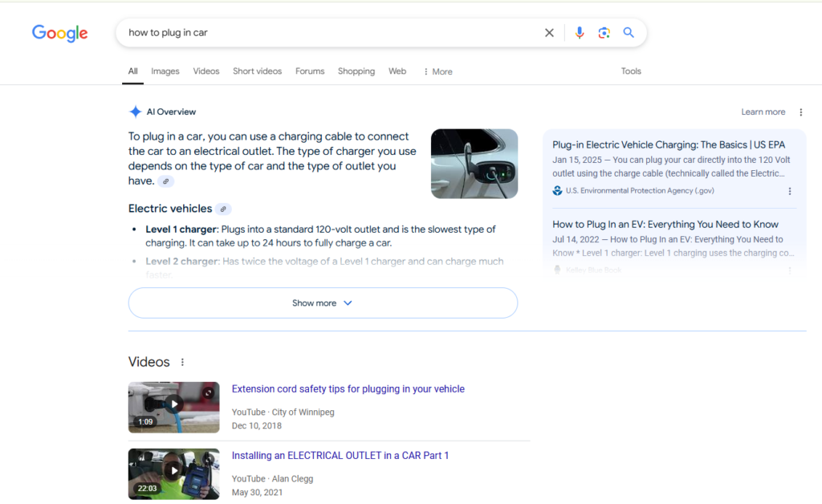This screenshot has width=822, height=504.
Task: Click 'YouTube · City of Winnipeg' text
Action: 283,413
